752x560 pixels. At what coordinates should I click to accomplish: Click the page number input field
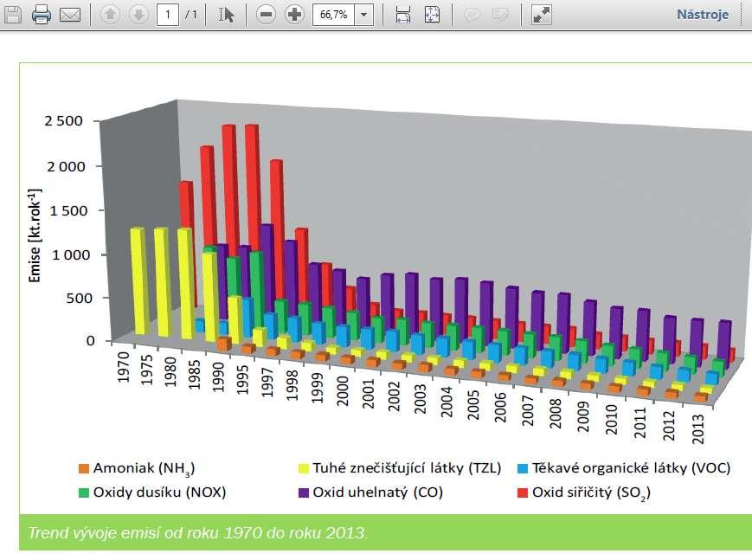[x=168, y=15]
